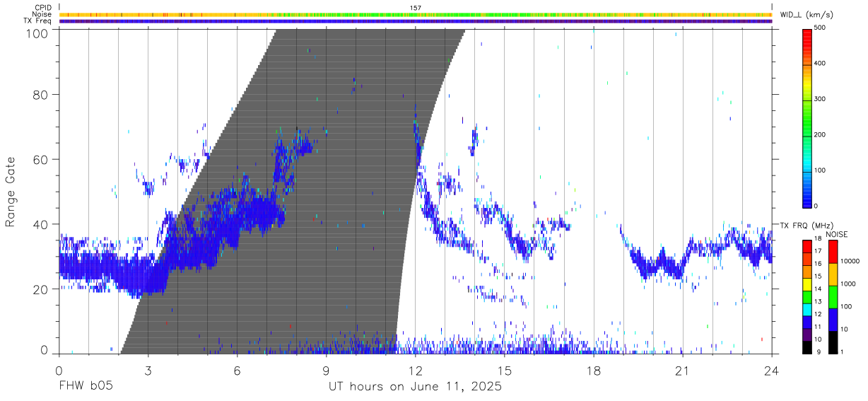The image size is (868, 401).
Task: Click the 500 tick on the width colorbar
Action: [x=821, y=28]
